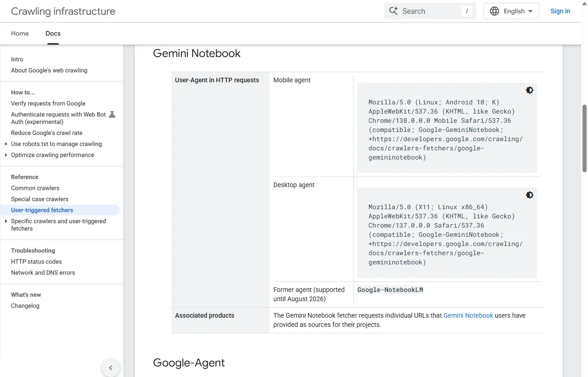Click the experimental flask icon in sidebar
Screen dimensions: 588x377
(112, 114)
